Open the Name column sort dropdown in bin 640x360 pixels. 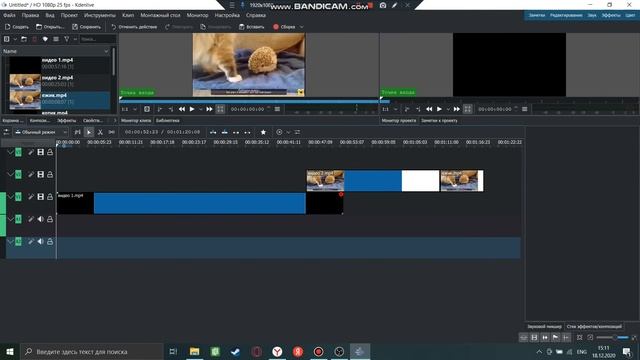pyautogui.click(x=107, y=51)
